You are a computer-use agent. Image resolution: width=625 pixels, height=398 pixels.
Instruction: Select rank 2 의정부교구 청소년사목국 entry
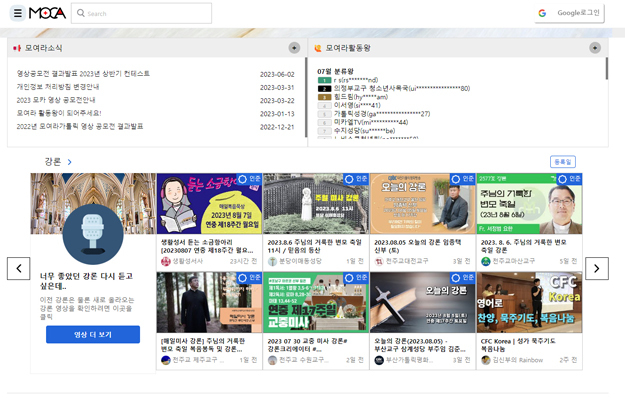pos(394,88)
